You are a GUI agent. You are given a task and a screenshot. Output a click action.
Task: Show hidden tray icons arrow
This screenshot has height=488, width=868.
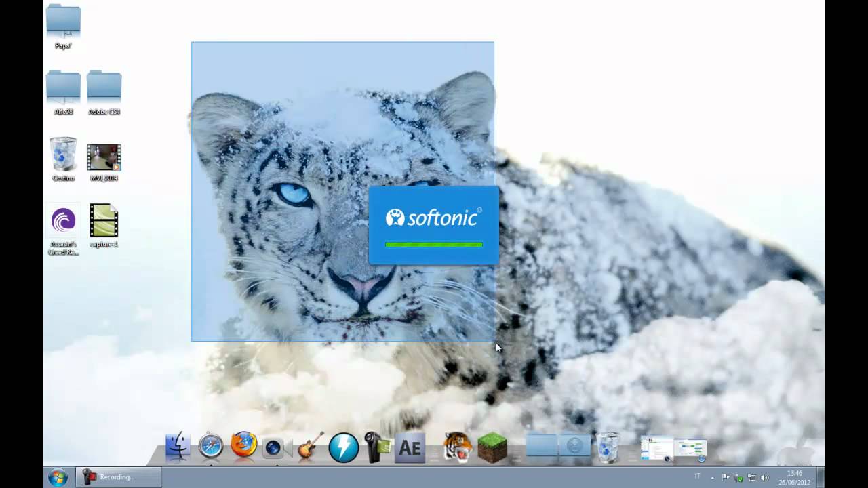(x=713, y=477)
